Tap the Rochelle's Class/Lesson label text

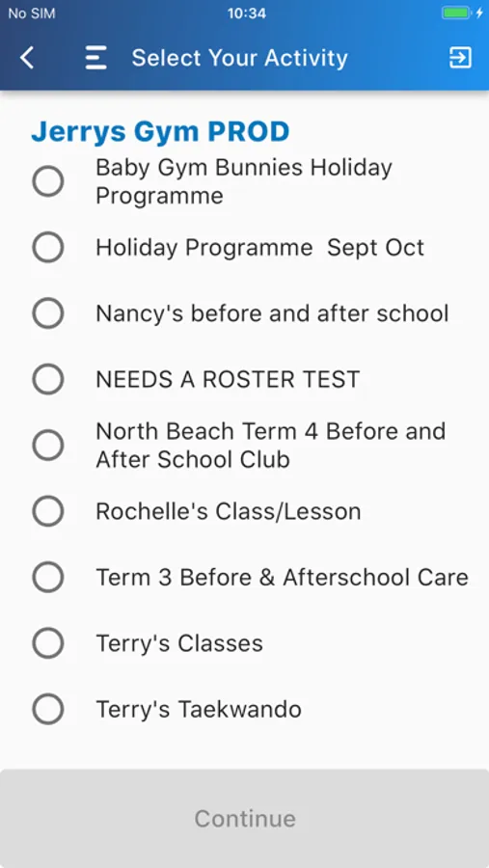229,511
